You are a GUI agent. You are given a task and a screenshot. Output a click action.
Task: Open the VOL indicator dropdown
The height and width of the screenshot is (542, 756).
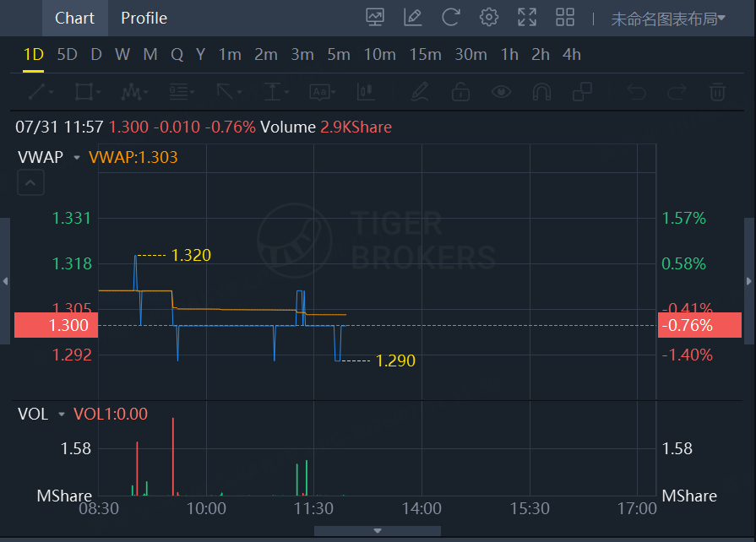click(62, 414)
